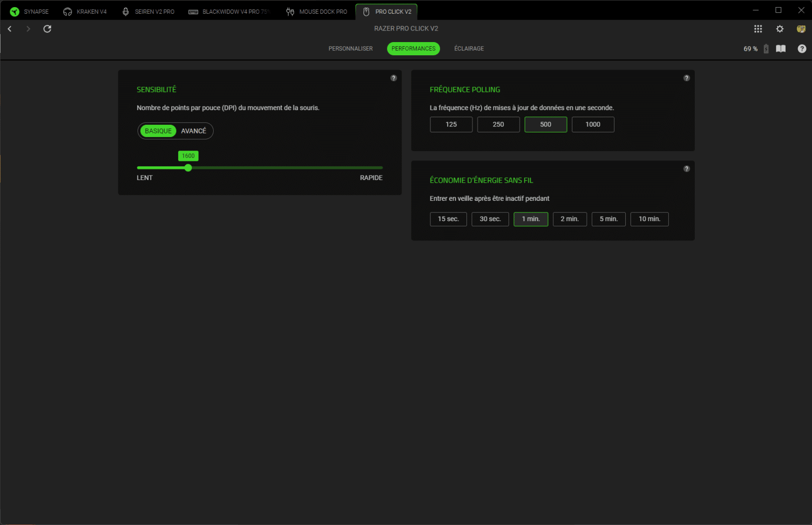
Task: Click the 69 % battery percentage
Action: click(x=751, y=49)
